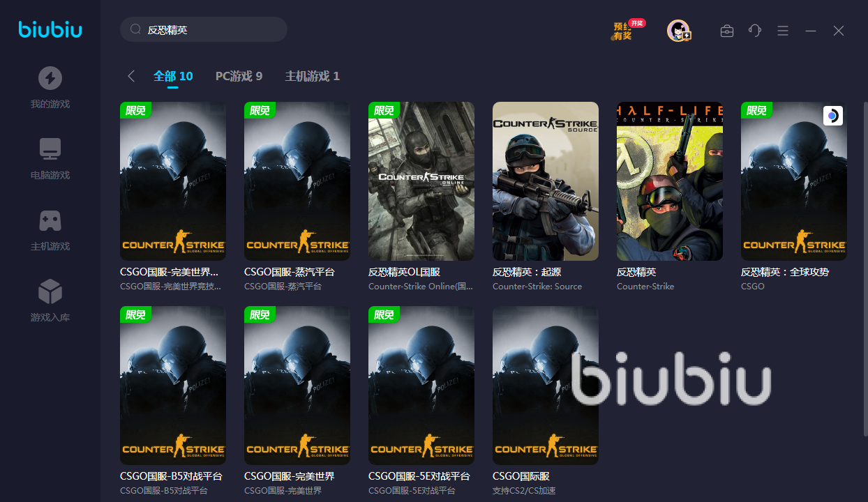
Task: Switch to the 主机游戏 1 tab
Action: (312, 76)
